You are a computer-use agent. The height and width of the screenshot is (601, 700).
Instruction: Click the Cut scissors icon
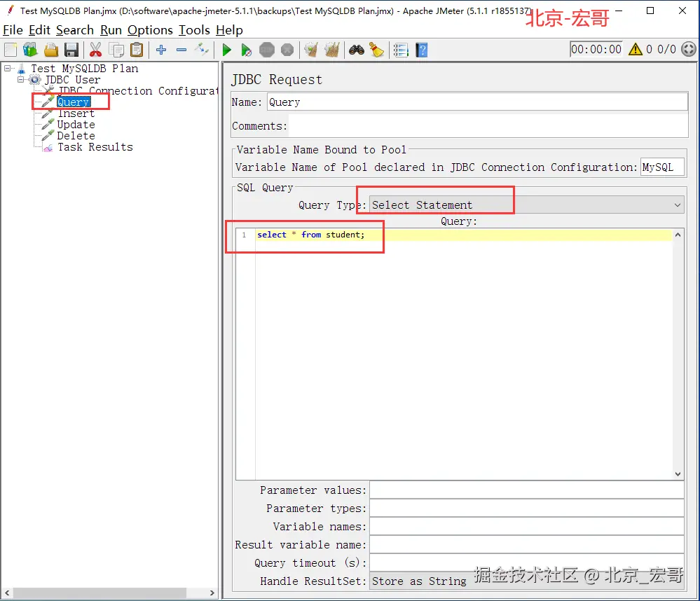point(95,50)
